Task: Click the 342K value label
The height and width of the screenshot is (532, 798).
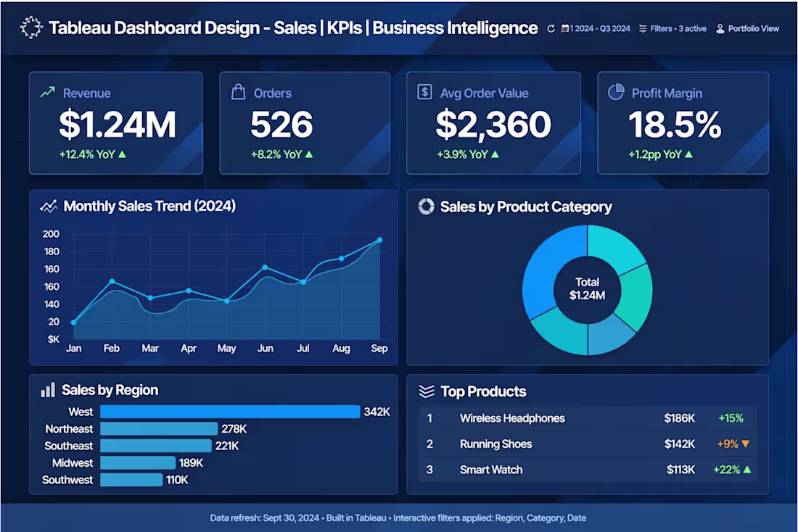Action: pos(377,412)
